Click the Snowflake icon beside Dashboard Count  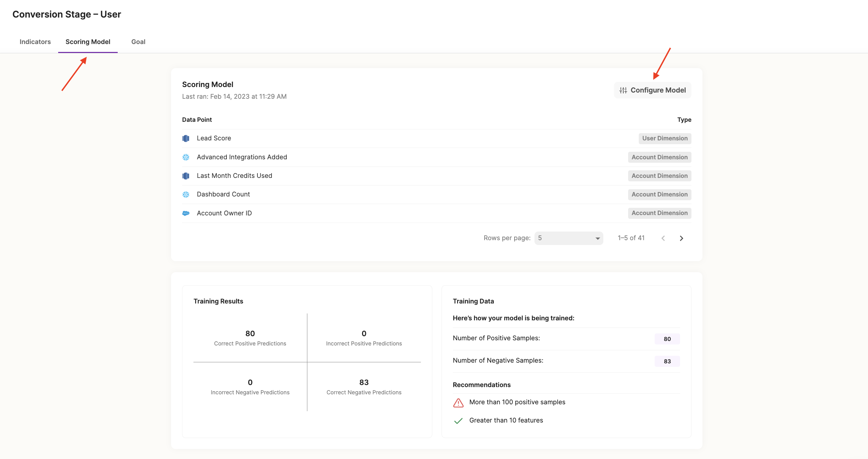pyautogui.click(x=186, y=194)
